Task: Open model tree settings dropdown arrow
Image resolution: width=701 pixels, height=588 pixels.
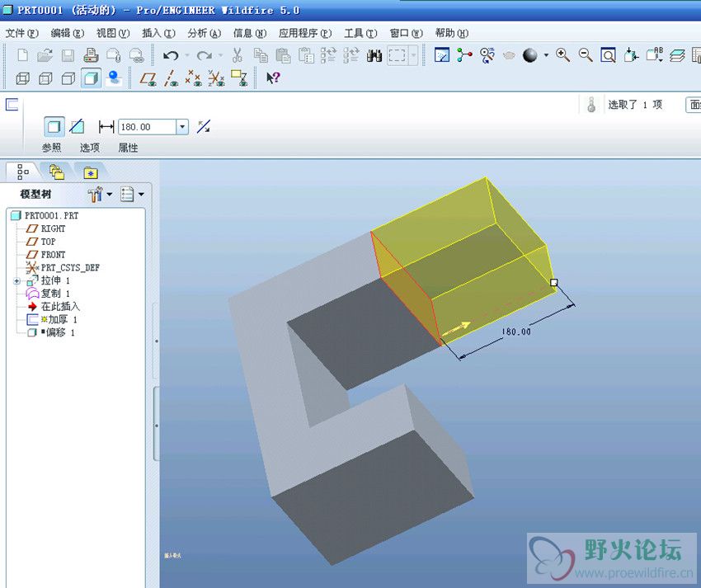Action: (x=109, y=194)
